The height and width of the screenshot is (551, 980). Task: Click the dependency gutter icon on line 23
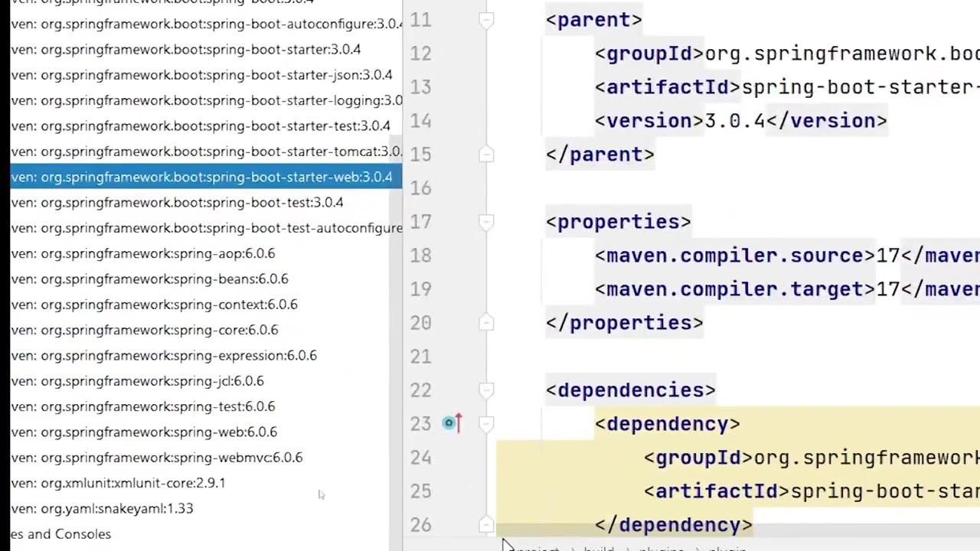452,422
